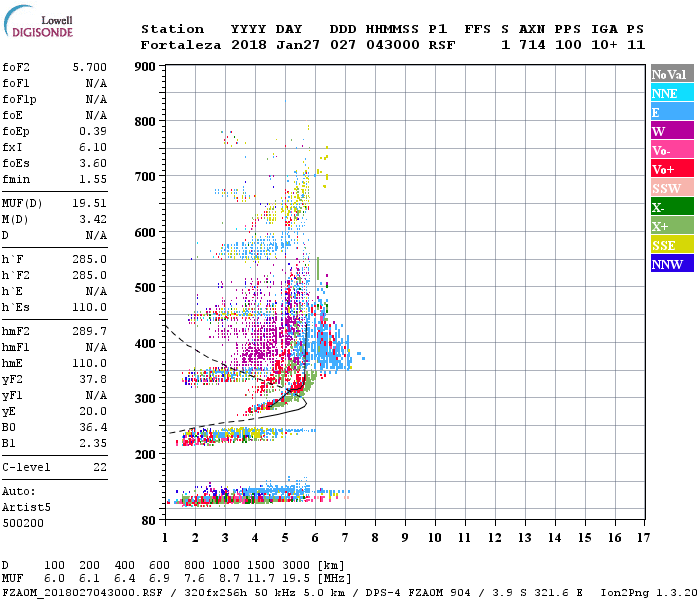This screenshot has width=700, height=600.
Task: Click the 300 km y-axis label
Action: [x=145, y=399]
